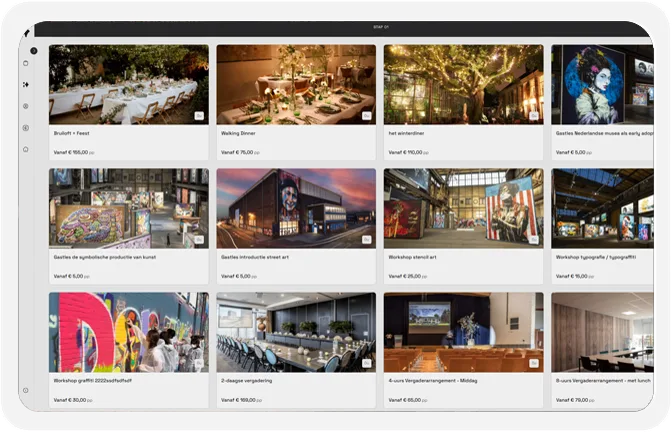Select the '2-daagse vergadering' title

pyautogui.click(x=246, y=381)
